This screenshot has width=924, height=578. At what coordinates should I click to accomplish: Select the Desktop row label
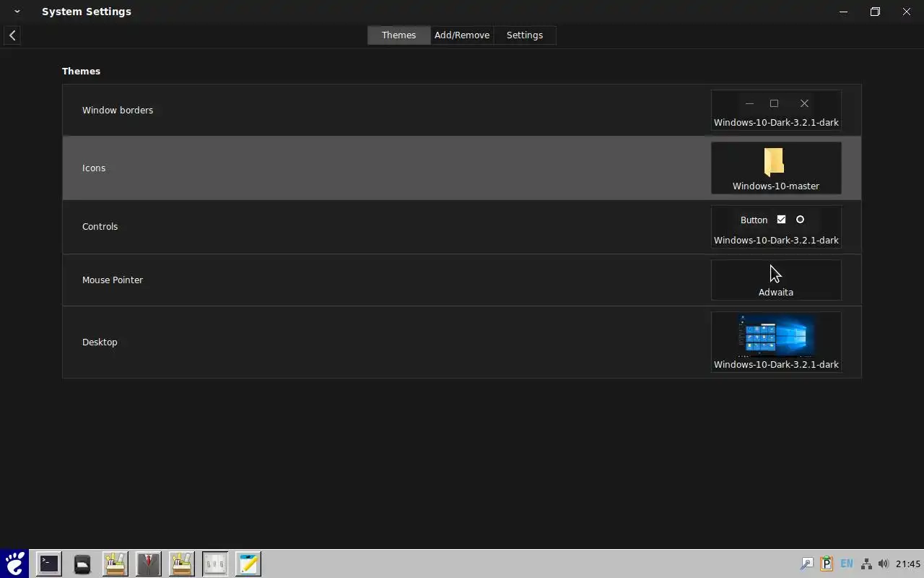point(100,342)
